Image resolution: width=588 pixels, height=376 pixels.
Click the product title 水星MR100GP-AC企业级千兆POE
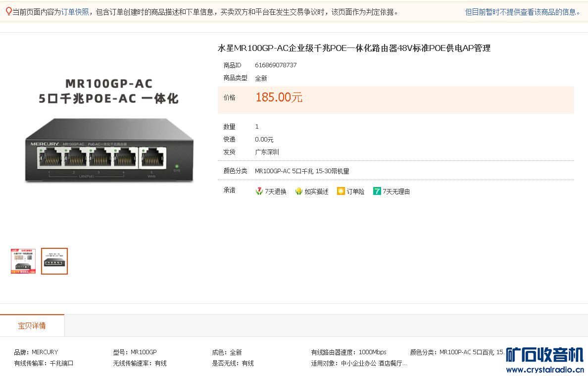pyautogui.click(x=354, y=48)
